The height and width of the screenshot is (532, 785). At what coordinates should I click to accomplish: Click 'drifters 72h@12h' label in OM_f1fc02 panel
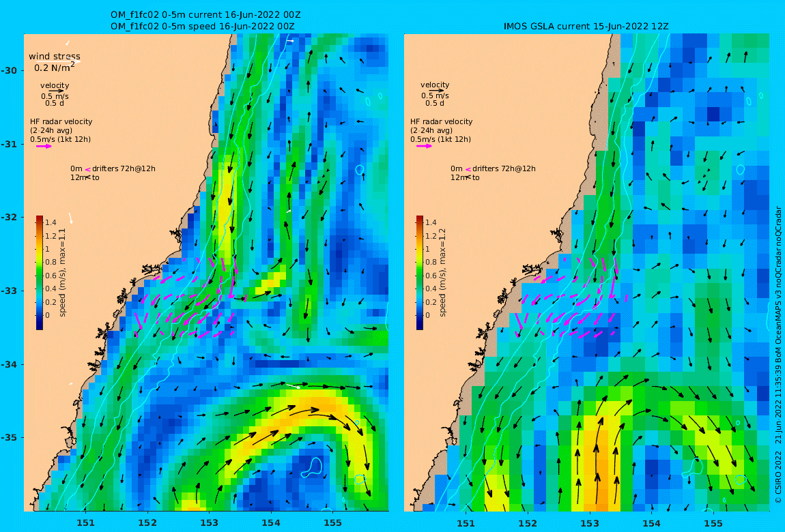point(124,168)
